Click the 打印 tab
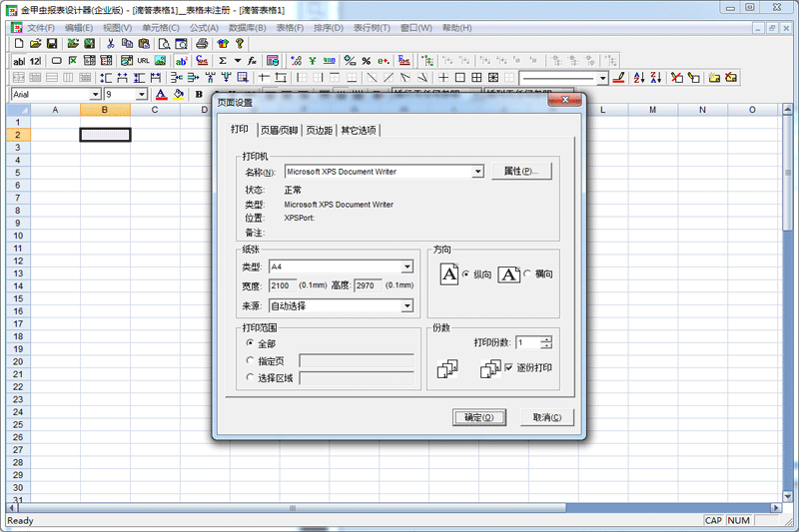Screen dimensions: 799x532 click(x=240, y=130)
